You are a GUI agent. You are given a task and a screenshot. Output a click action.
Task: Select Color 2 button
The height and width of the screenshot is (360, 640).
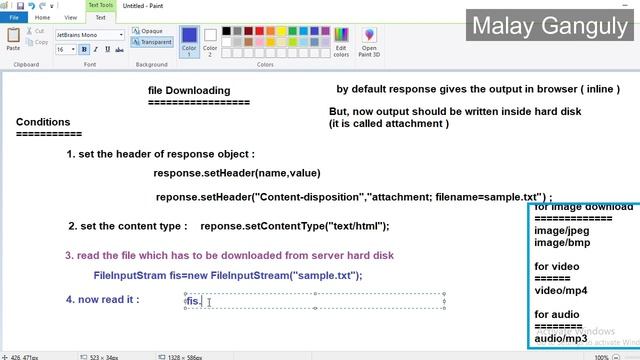[210, 42]
